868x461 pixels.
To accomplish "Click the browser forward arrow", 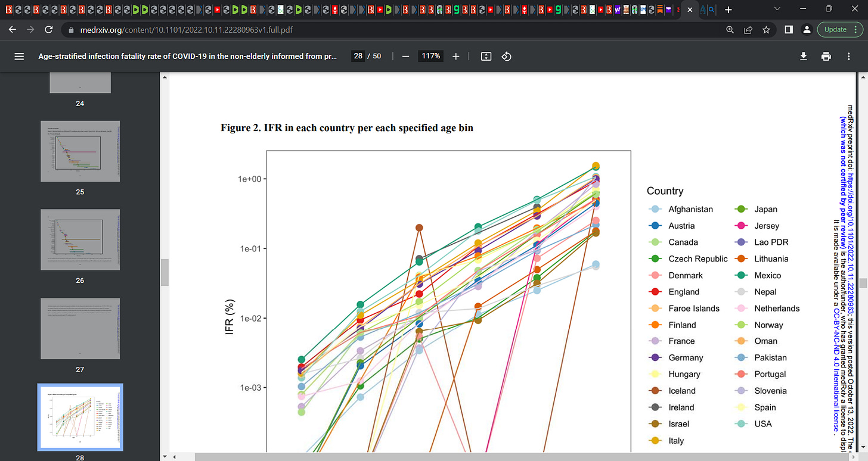I will (x=31, y=30).
